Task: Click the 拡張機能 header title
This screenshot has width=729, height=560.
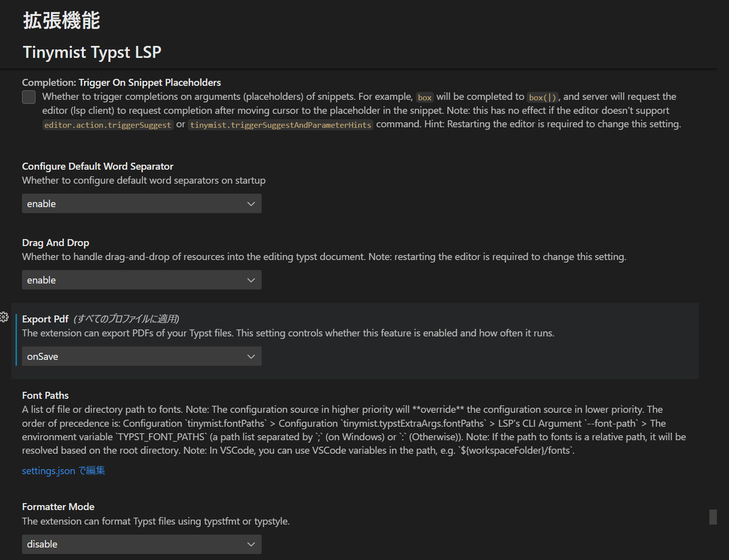Action: coord(61,21)
